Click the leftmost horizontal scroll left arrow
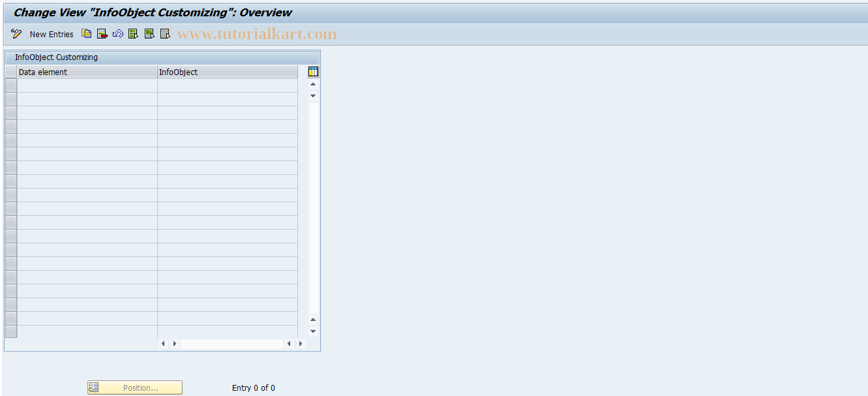Viewport: 868px width, 396px height. tap(163, 343)
